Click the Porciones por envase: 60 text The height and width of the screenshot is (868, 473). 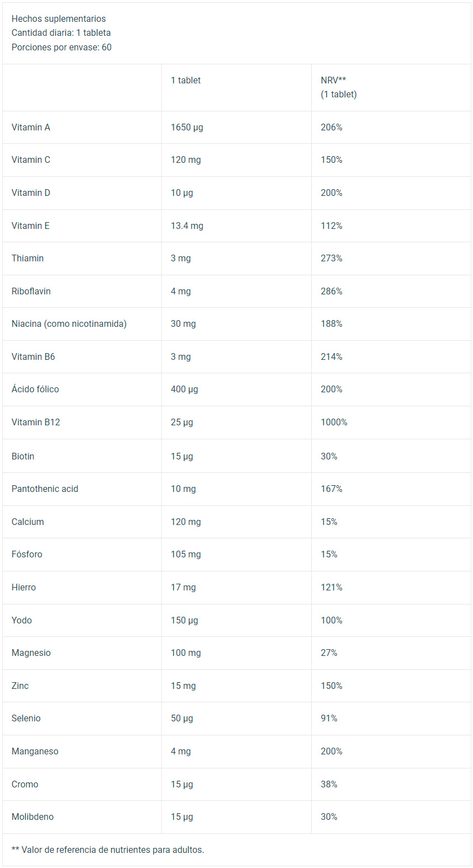click(62, 47)
